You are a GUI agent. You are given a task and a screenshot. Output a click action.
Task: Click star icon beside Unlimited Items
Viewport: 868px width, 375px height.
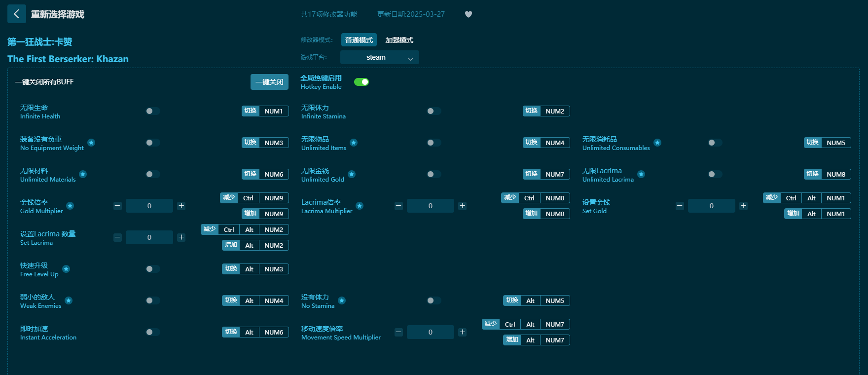coord(354,143)
